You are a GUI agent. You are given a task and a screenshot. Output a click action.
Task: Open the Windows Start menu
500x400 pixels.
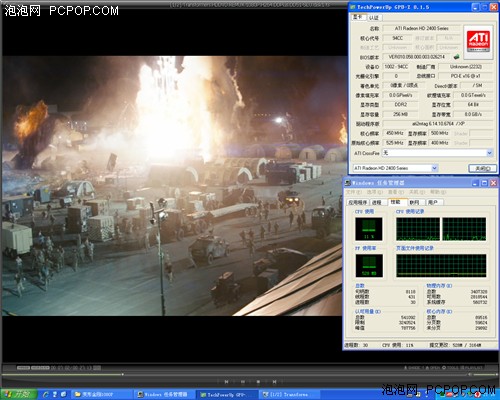pos(19,394)
